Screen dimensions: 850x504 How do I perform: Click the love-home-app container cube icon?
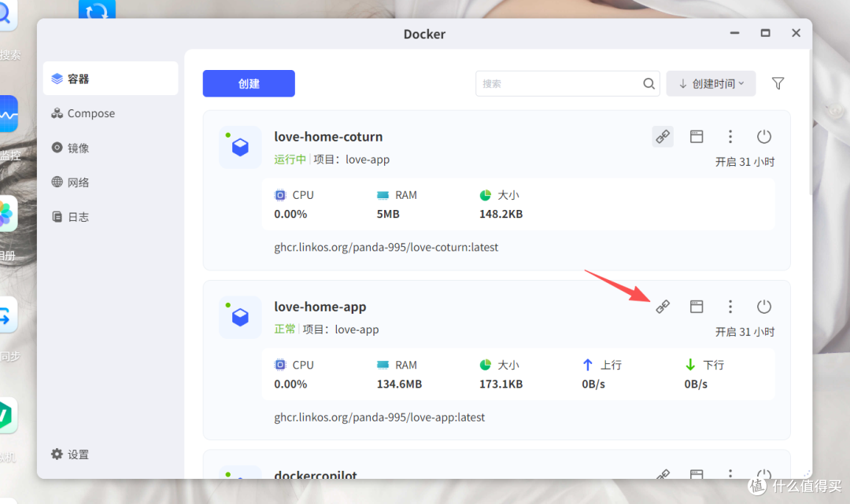click(240, 317)
